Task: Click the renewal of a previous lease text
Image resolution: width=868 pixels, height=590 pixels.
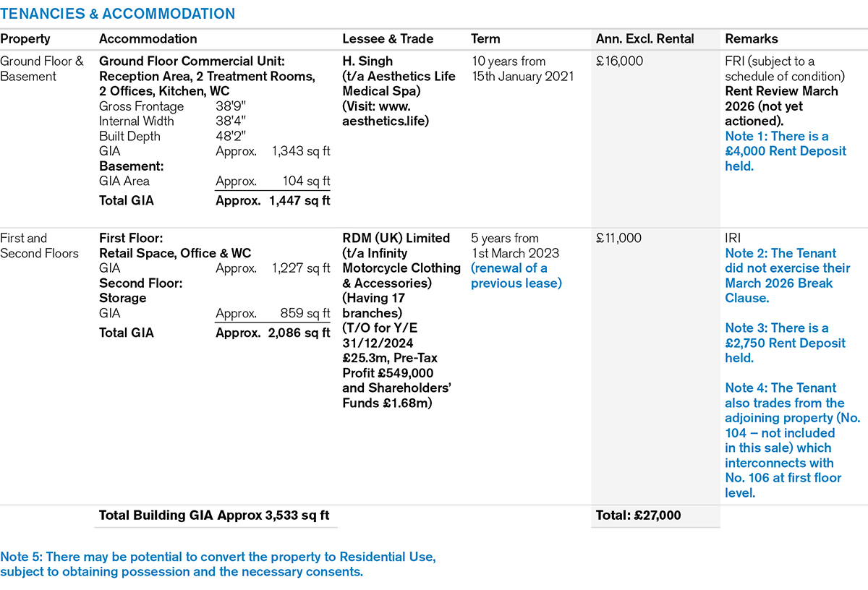Action: pos(516,275)
